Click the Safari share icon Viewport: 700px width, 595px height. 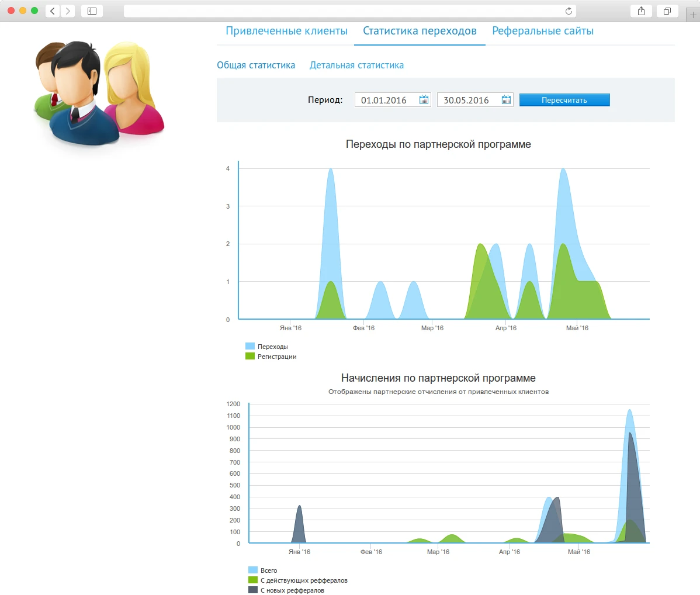coord(641,11)
